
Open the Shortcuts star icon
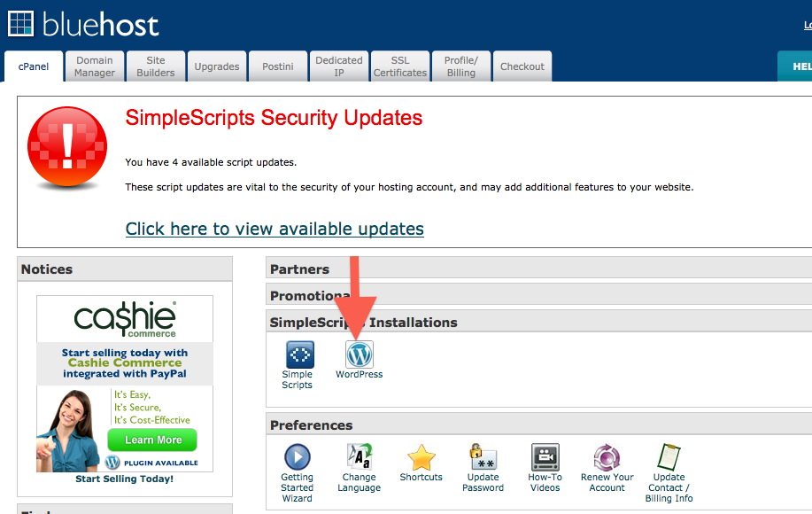tap(421, 457)
